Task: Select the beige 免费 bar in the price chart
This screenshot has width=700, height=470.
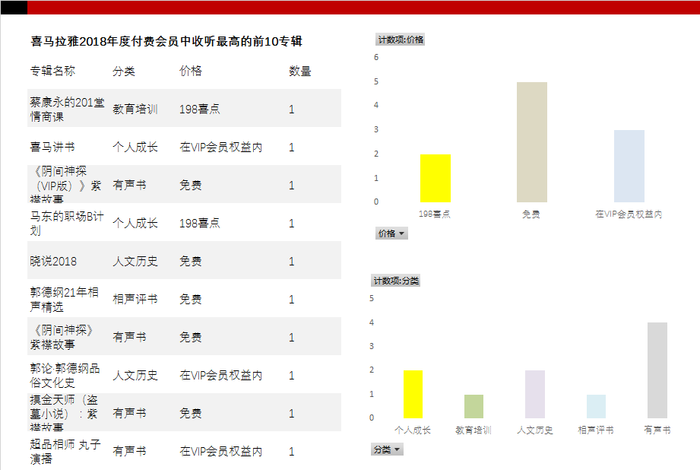Action: pos(531,142)
